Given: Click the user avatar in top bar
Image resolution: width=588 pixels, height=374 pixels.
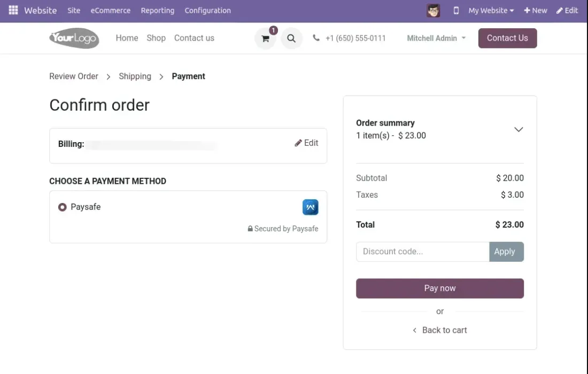Looking at the screenshot, I should [x=433, y=10].
